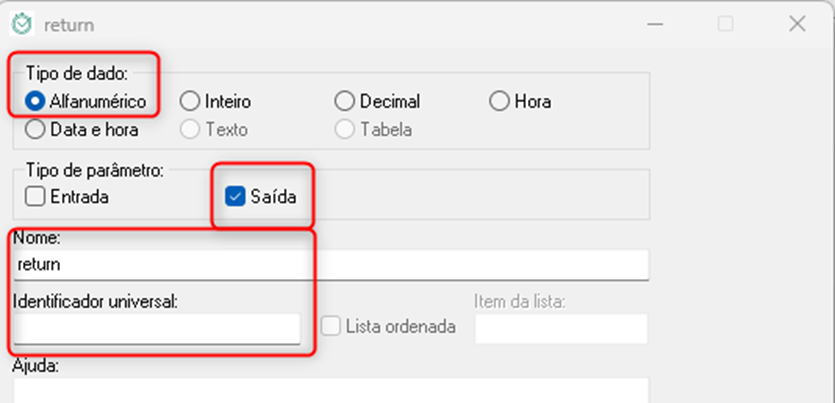Click inside the Ajuda text area
The image size is (835, 403).
[x=330, y=391]
